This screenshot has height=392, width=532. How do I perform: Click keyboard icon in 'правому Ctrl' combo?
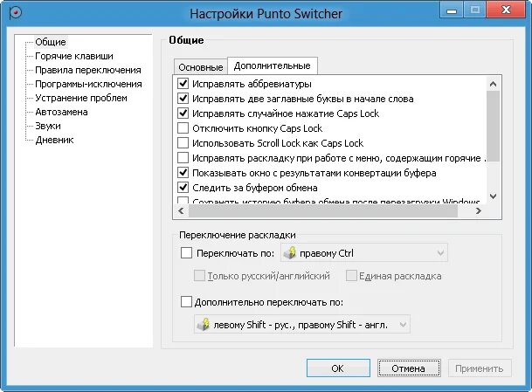click(290, 253)
